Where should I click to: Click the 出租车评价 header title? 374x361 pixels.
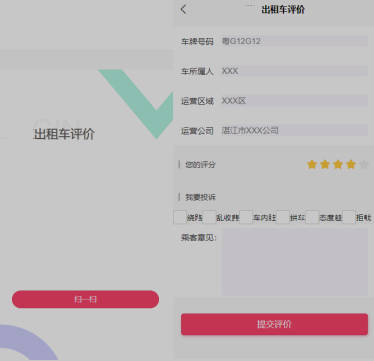283,9
